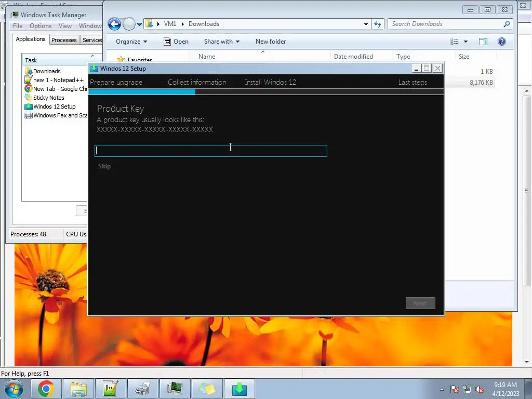The height and width of the screenshot is (399, 532).
Task: Switch to the Applications tab
Action: pos(31,39)
